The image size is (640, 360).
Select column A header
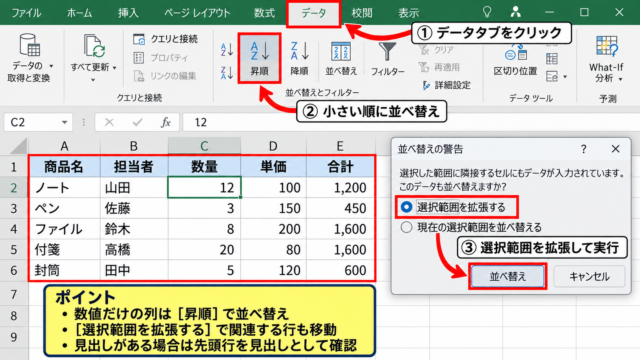[x=64, y=146]
